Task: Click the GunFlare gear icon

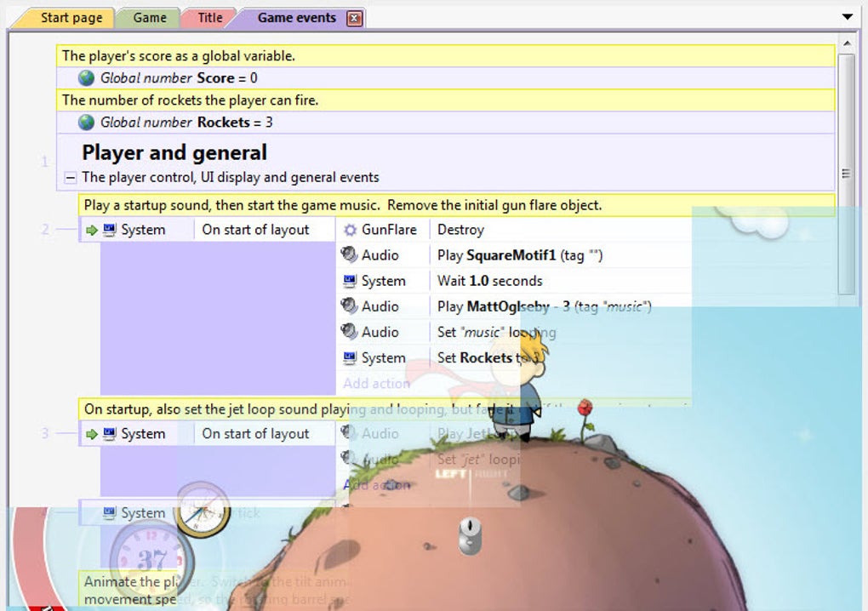Action: 350,230
